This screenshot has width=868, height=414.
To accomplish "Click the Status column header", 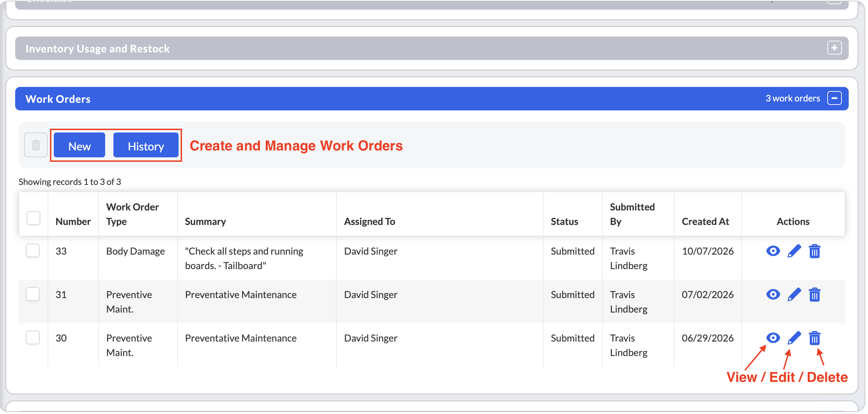I will click(564, 221).
